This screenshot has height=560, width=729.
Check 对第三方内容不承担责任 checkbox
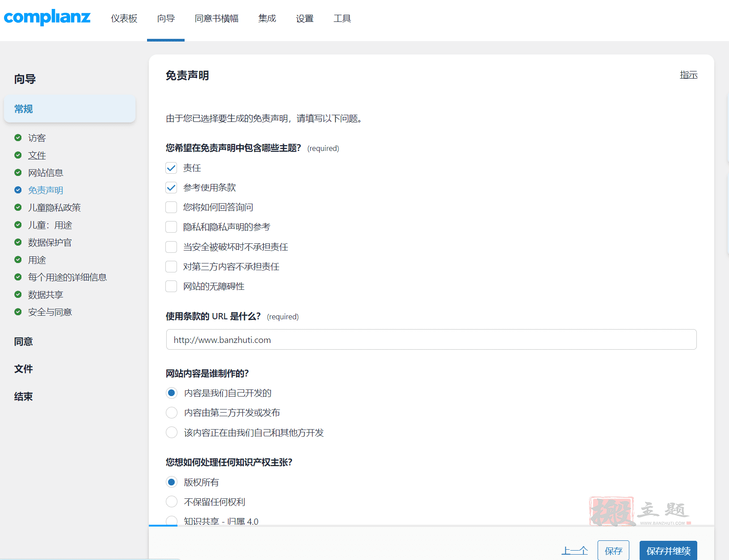pyautogui.click(x=171, y=267)
